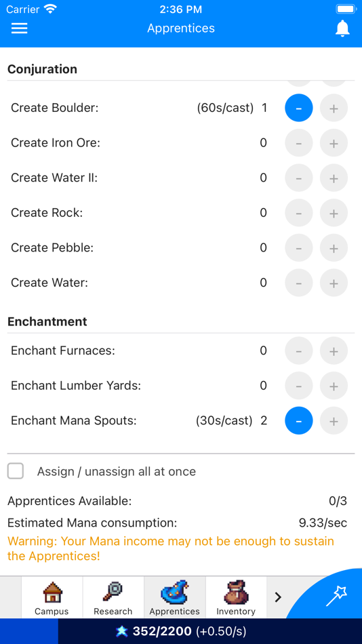Add apprentice to Enchant Furnaces
This screenshot has width=362, height=644.
(x=334, y=350)
